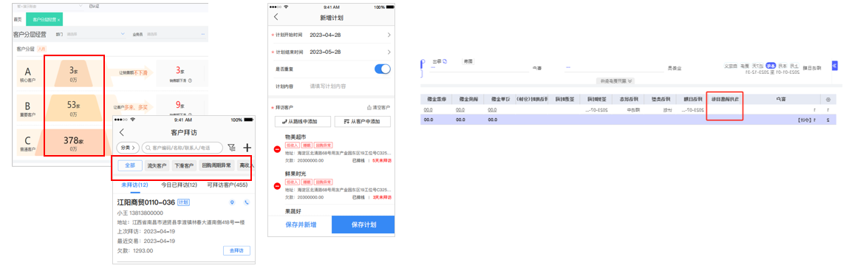Click the 9家 count in 多来、多买 row
Image resolution: width=868 pixels, height=274 pixels.
[x=180, y=105]
